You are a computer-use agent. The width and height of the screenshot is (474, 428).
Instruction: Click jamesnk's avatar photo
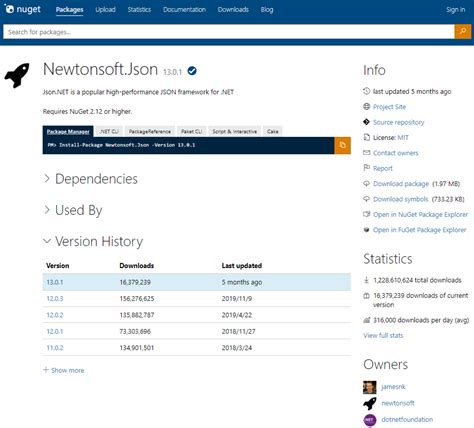(x=369, y=387)
